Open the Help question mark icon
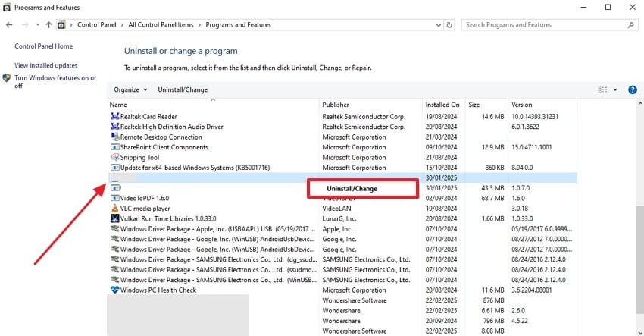 point(633,89)
